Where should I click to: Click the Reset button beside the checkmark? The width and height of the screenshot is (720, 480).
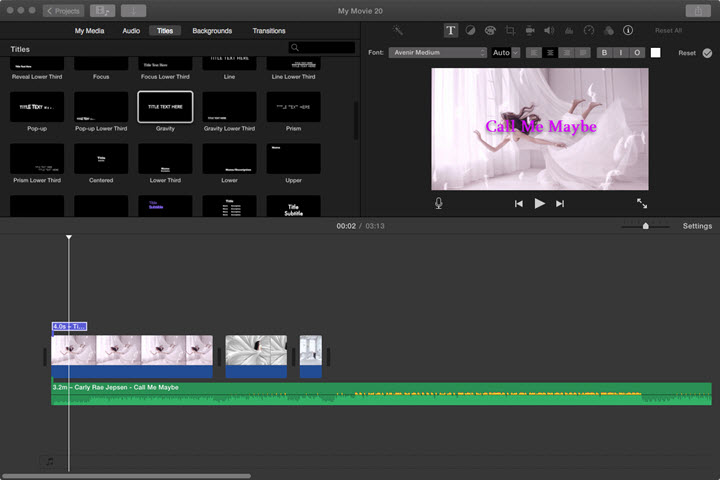tap(686, 53)
